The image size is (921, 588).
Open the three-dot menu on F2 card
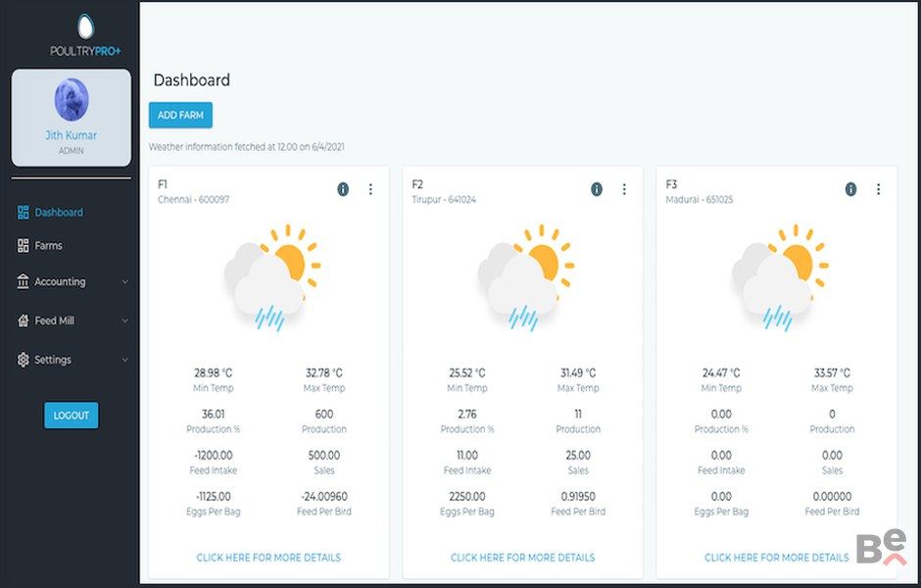coord(624,189)
